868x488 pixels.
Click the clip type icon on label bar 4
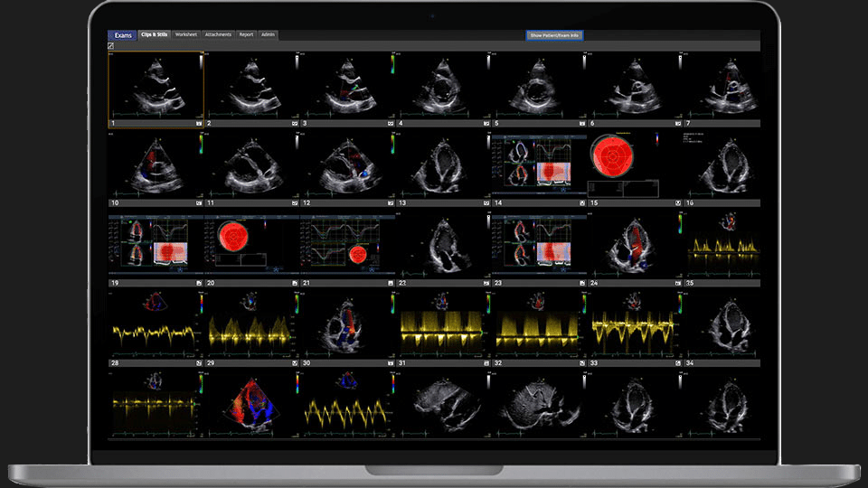coord(486,124)
